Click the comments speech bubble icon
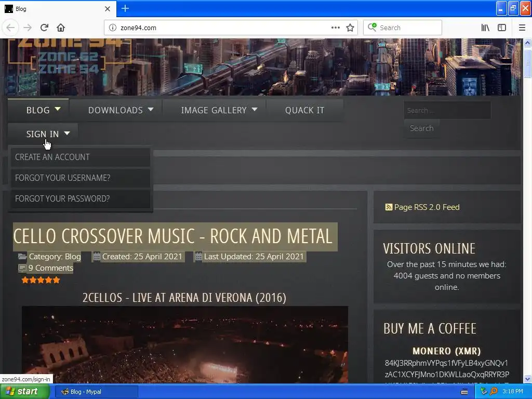 (x=22, y=269)
